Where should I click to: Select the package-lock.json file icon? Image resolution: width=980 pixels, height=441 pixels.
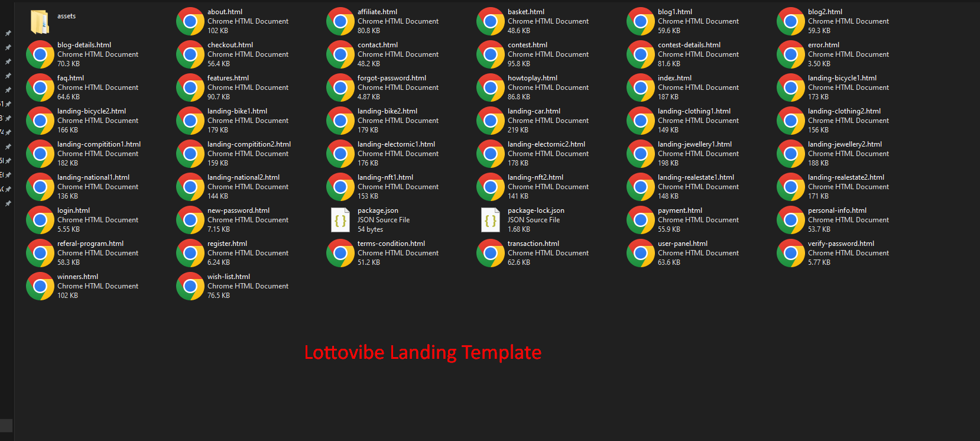(x=491, y=220)
